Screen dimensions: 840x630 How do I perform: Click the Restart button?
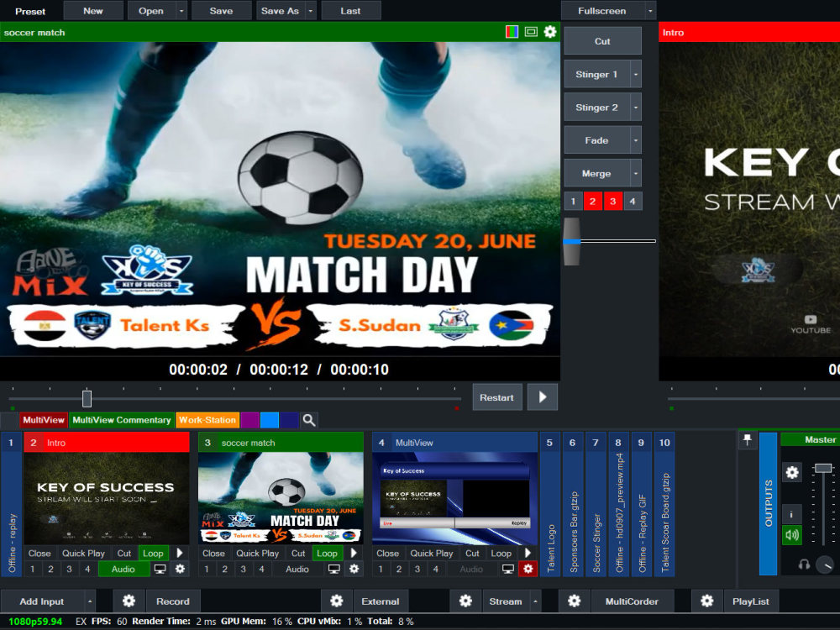pos(496,397)
